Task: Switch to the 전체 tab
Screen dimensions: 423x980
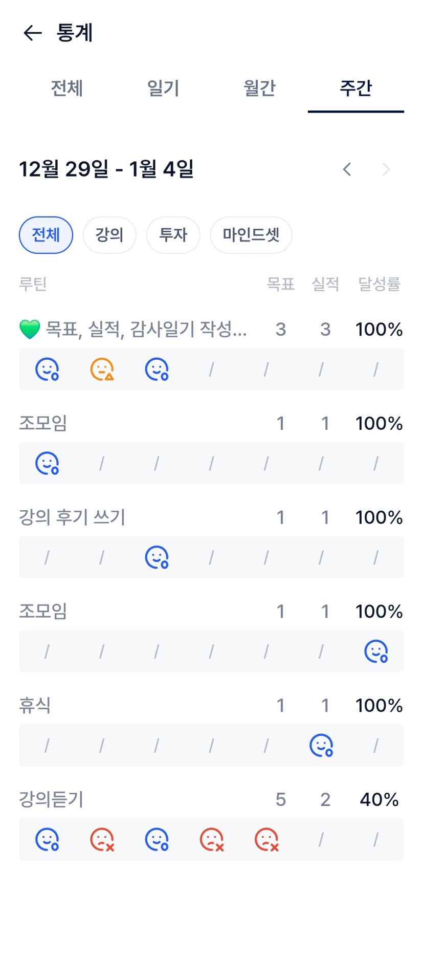Action: [x=66, y=88]
